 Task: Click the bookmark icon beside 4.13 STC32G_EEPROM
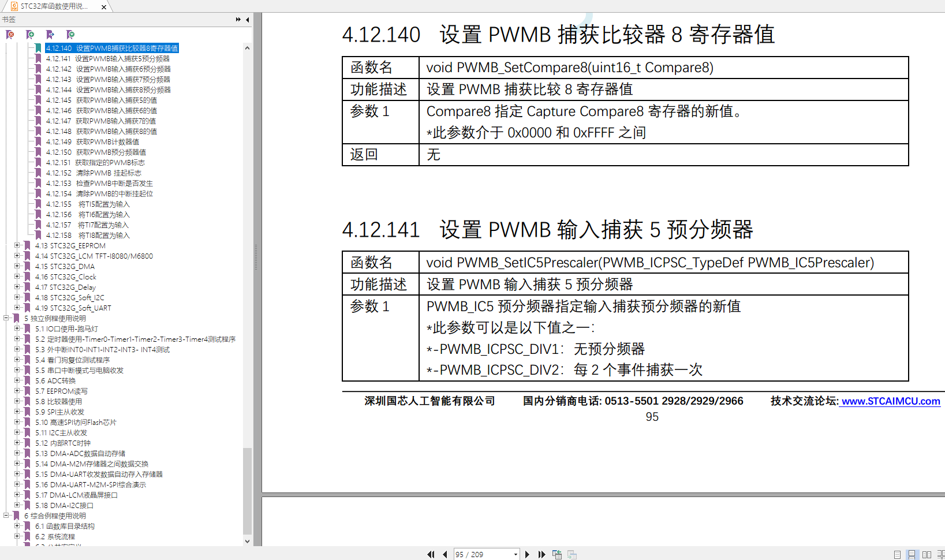click(x=27, y=245)
